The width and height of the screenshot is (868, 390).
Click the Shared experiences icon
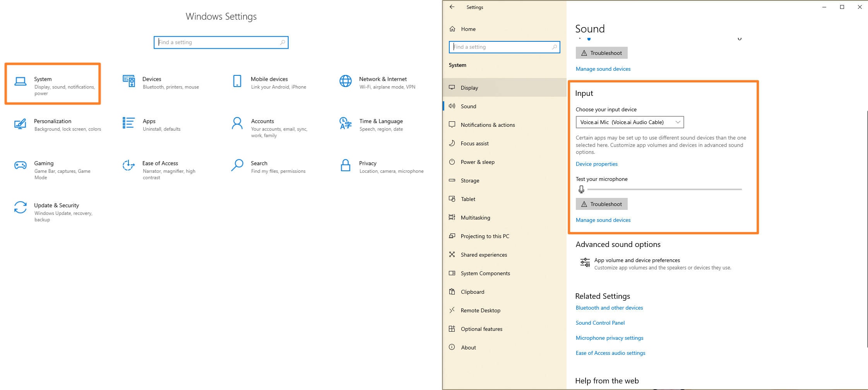click(x=452, y=254)
